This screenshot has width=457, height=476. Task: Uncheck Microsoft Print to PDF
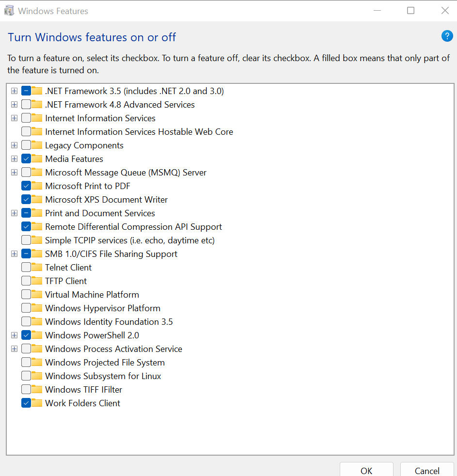[26, 186]
